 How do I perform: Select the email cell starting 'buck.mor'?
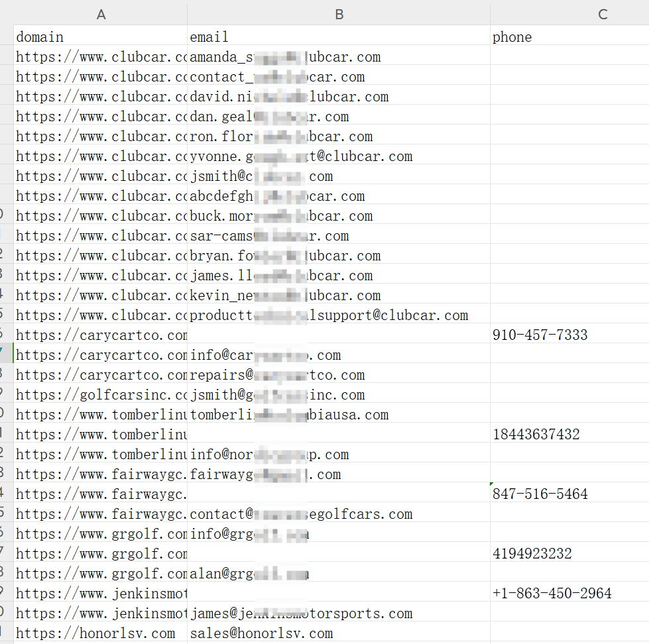[339, 215]
